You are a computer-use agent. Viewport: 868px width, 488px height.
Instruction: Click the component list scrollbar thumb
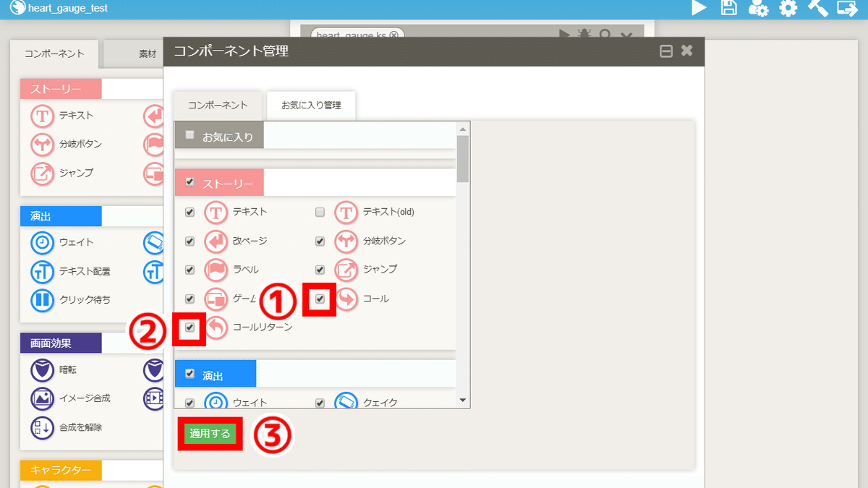point(463,159)
